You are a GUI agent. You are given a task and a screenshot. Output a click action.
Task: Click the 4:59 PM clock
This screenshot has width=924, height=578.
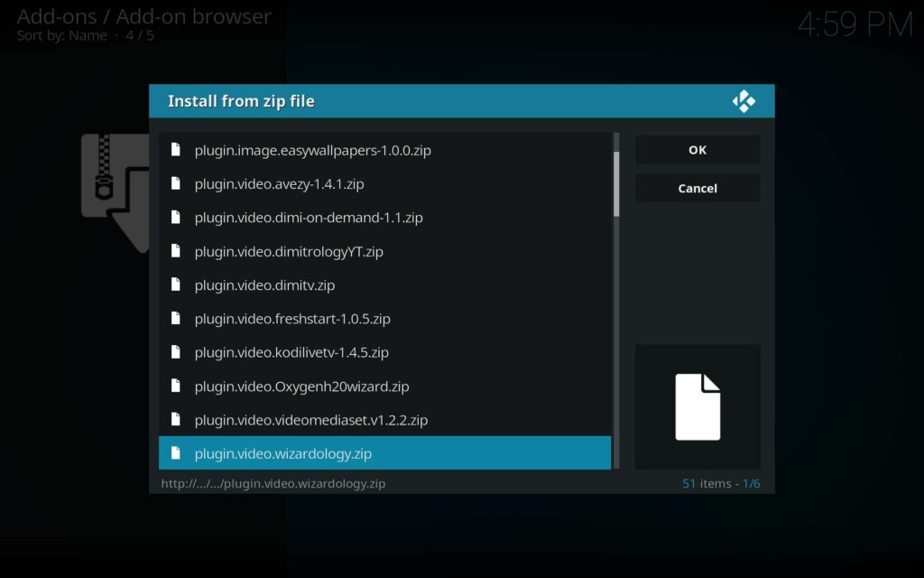pyautogui.click(x=855, y=24)
